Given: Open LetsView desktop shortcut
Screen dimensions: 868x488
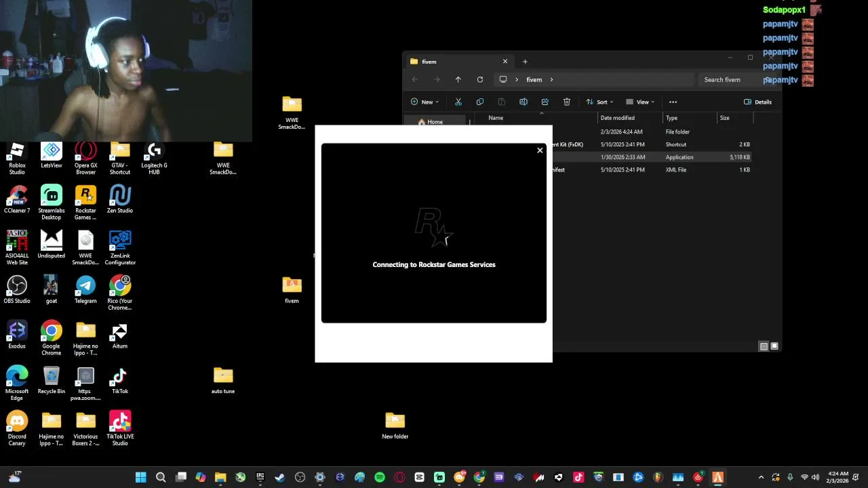Looking at the screenshot, I should click(52, 155).
